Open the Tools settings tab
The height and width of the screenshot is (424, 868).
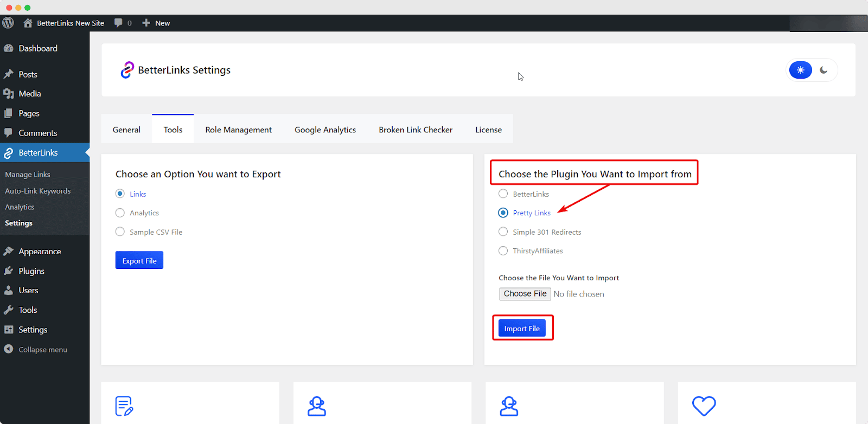click(x=173, y=130)
